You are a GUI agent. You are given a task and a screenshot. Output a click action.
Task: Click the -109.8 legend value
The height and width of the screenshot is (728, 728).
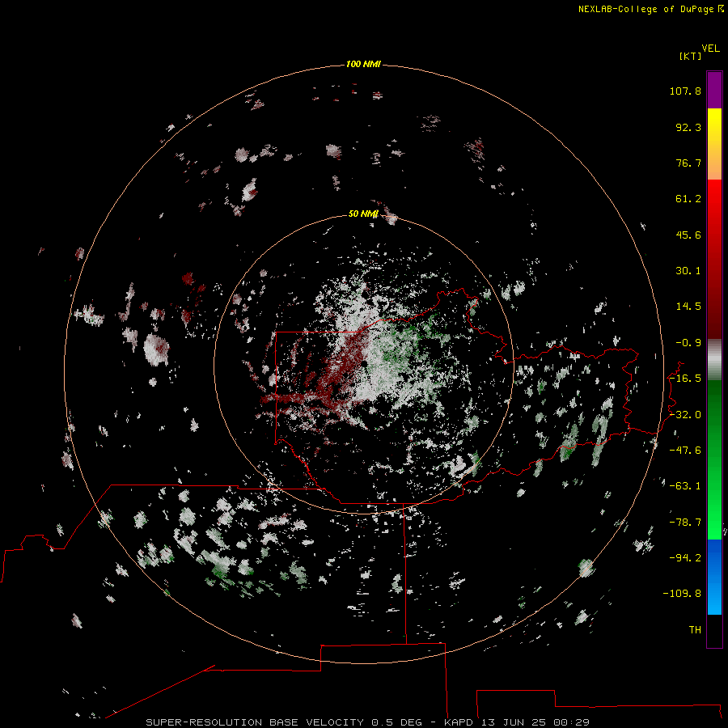coord(682,594)
